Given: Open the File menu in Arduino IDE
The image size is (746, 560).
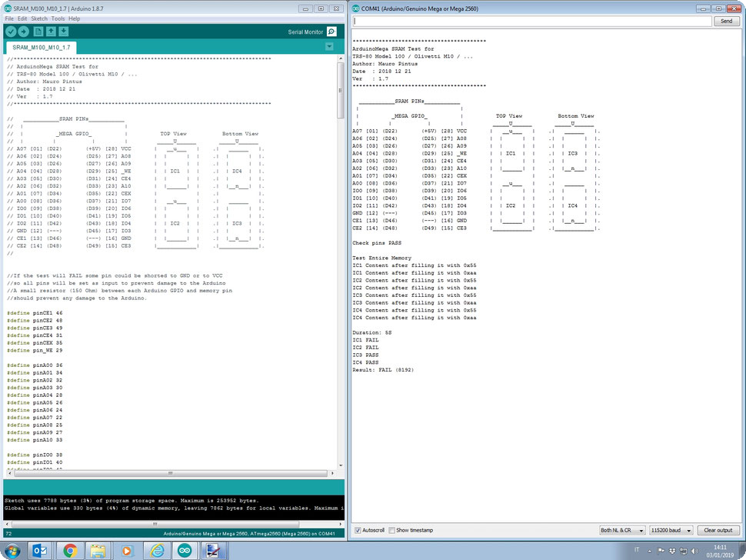Looking at the screenshot, I should 9,18.
